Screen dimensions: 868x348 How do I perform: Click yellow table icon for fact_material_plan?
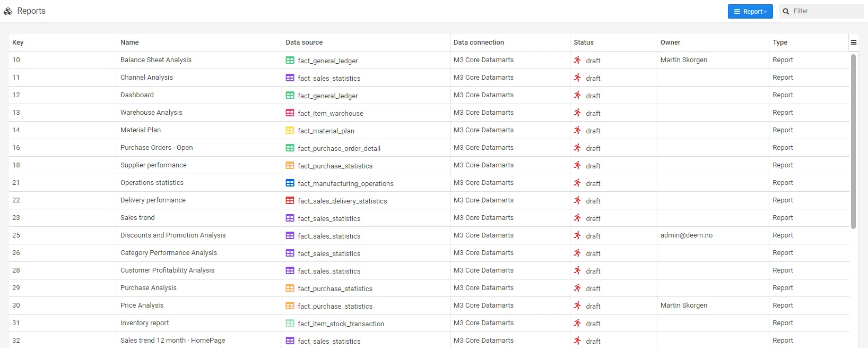click(x=290, y=131)
